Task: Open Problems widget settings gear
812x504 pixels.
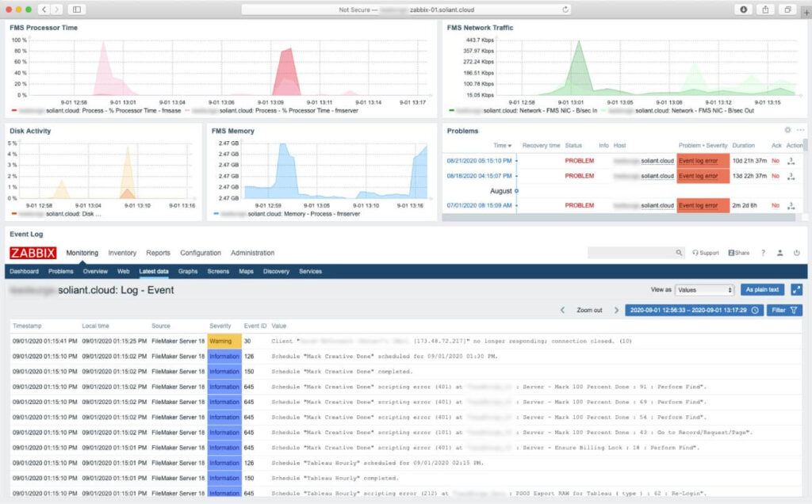Action: point(787,130)
